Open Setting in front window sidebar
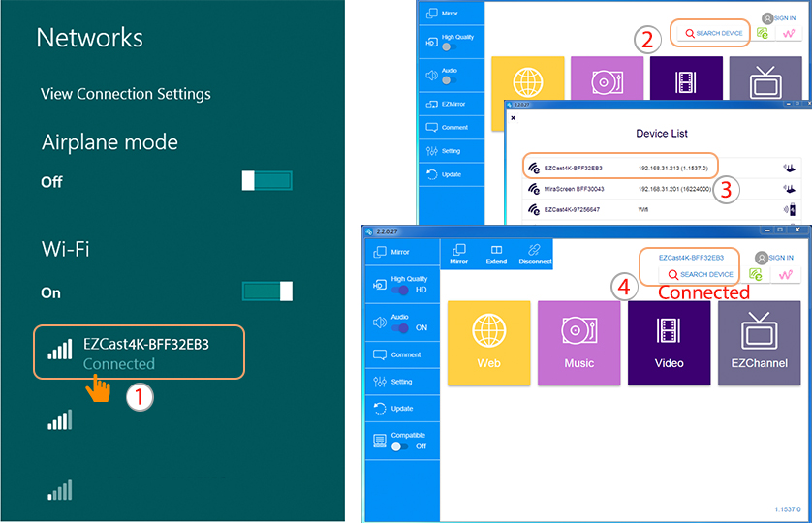Viewport: 812px width, 523px height. (402, 382)
